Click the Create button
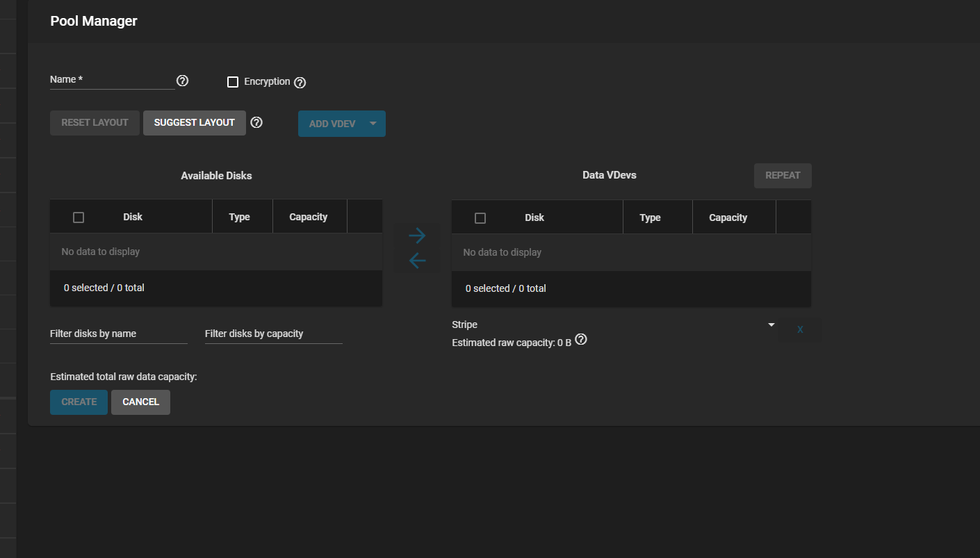This screenshot has width=980, height=558. tap(79, 402)
